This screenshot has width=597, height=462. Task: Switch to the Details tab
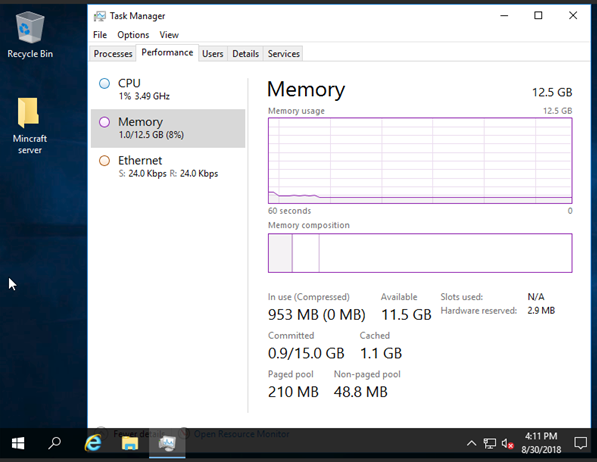(246, 54)
